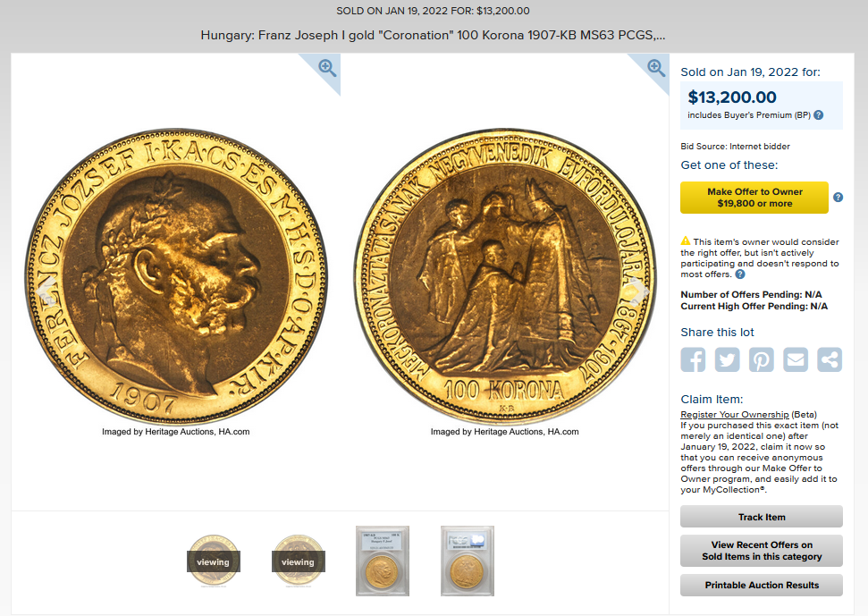Viewport: 868px width, 616px height.
Task: Select second coin reverse thumbnail
Action: pos(299,561)
